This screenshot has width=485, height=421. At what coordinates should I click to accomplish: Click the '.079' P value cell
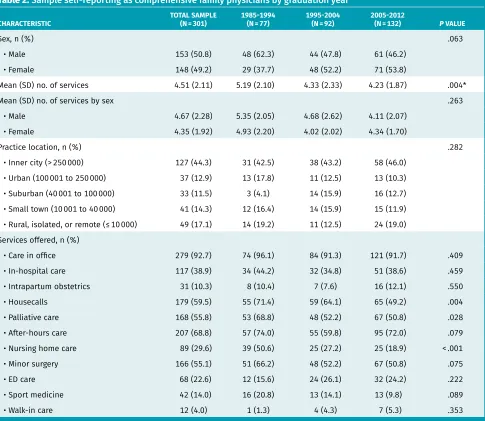coord(455,333)
